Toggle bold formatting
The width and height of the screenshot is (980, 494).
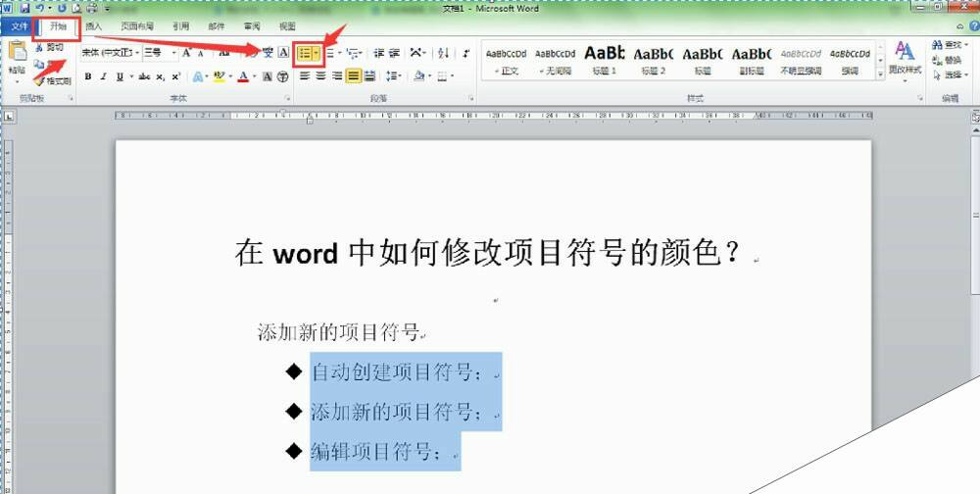(x=88, y=76)
